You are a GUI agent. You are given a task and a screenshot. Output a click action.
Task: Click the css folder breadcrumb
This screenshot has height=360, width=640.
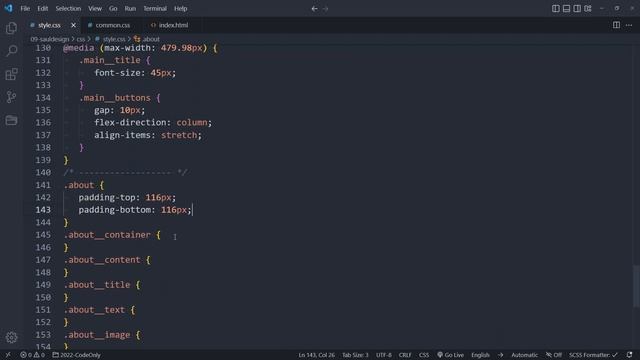pyautogui.click(x=81, y=39)
